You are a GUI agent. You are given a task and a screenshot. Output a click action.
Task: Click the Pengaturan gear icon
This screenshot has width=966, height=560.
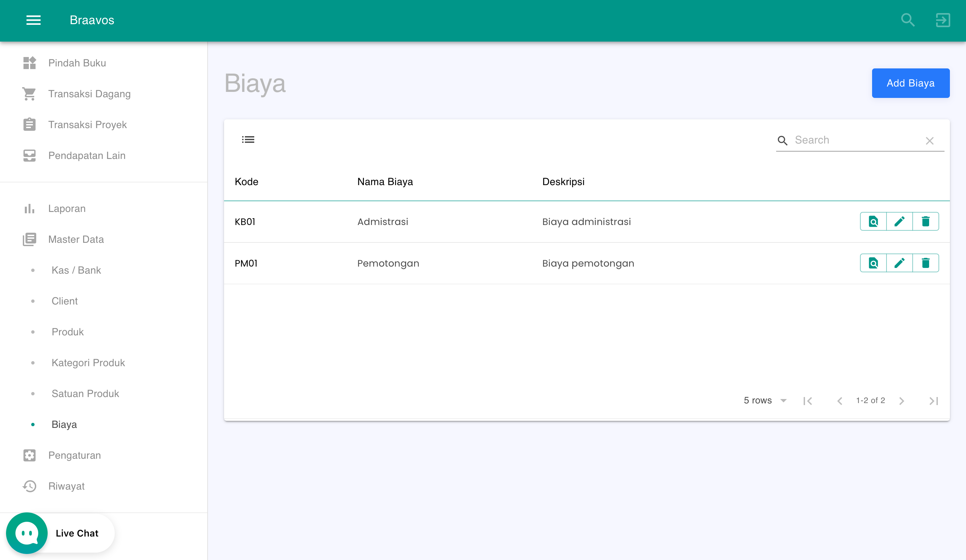pos(30,455)
